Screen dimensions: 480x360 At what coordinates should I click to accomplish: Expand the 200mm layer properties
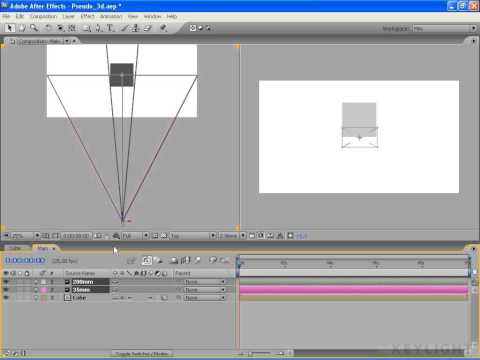click(36, 282)
